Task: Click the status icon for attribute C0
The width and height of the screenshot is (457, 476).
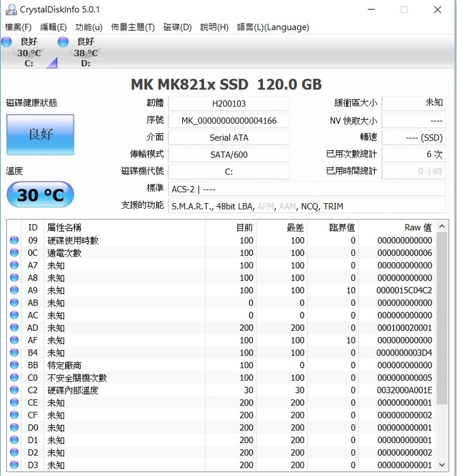Action: (14, 378)
